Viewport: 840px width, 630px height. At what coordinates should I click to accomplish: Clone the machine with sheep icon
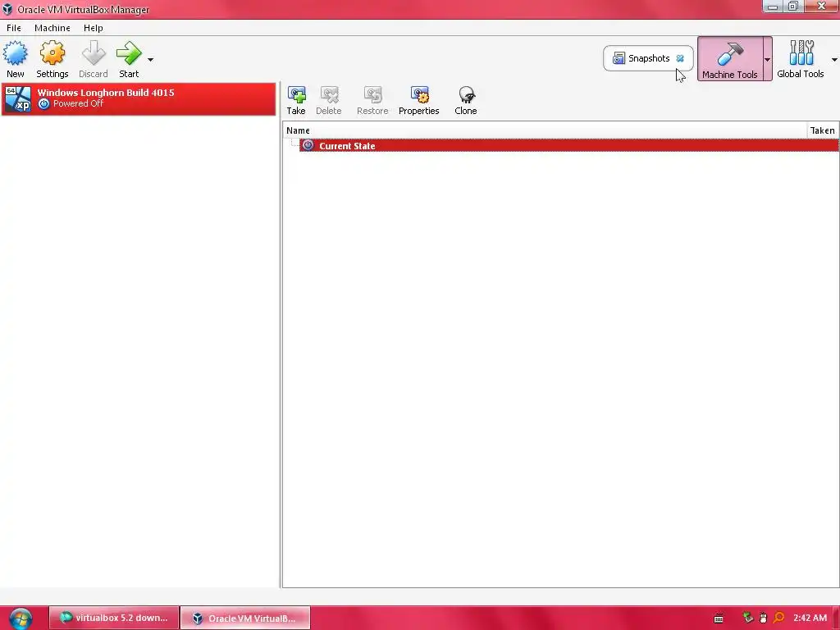pyautogui.click(x=466, y=100)
